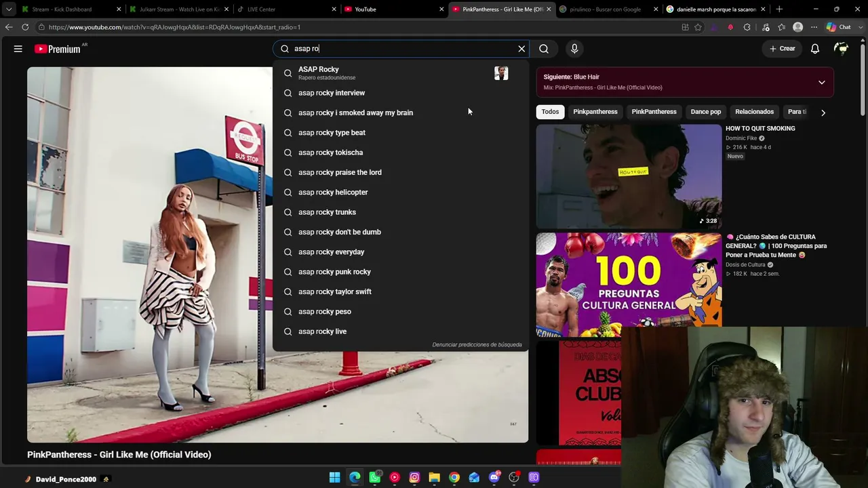Screen dimensions: 868x488
Task: Open File Explorer from taskbar
Action: [434, 477]
